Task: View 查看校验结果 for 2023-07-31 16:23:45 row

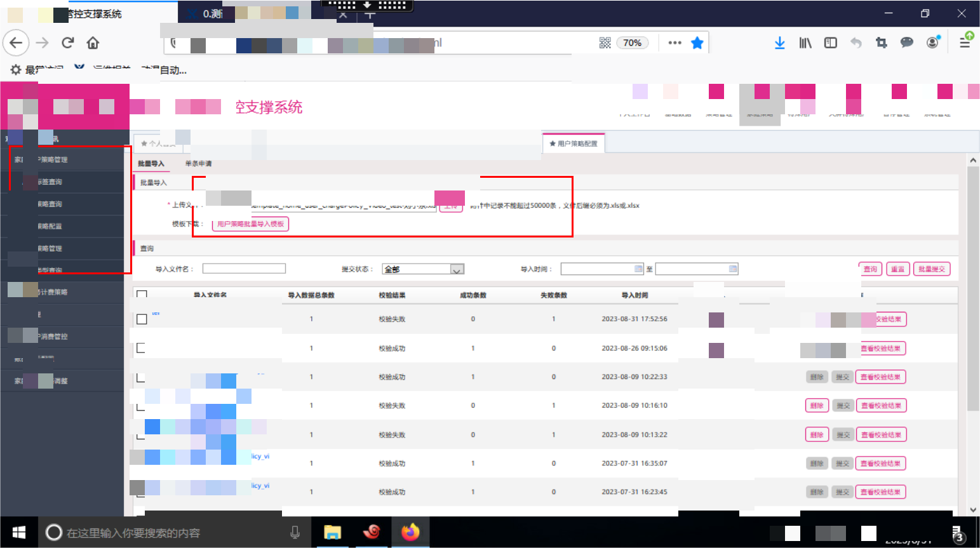Action: 881,492
